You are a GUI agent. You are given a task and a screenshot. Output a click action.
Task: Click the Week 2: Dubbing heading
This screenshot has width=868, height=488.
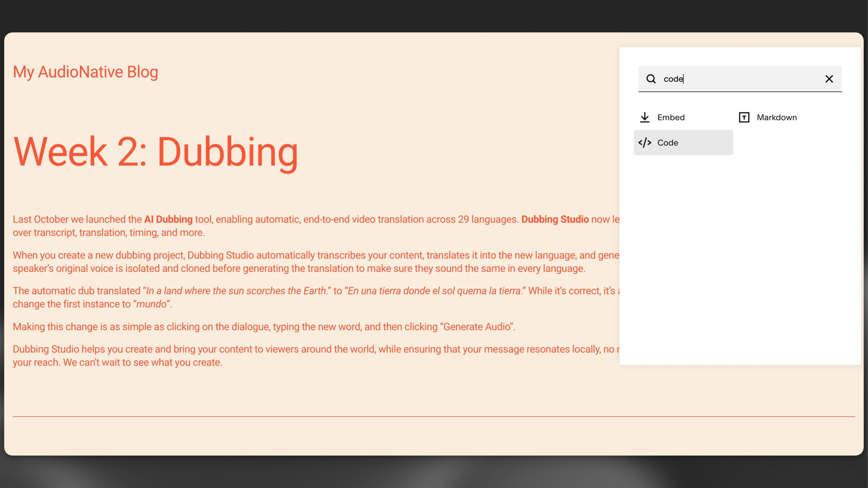click(x=155, y=152)
